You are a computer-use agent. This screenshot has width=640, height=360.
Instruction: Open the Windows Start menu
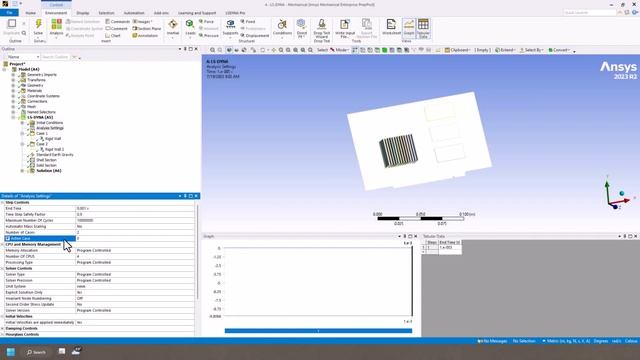click(x=11, y=352)
